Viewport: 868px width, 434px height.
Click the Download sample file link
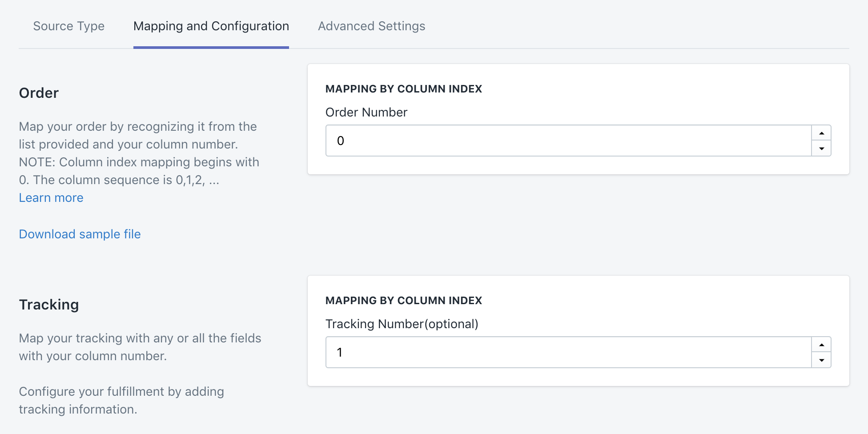pos(80,234)
